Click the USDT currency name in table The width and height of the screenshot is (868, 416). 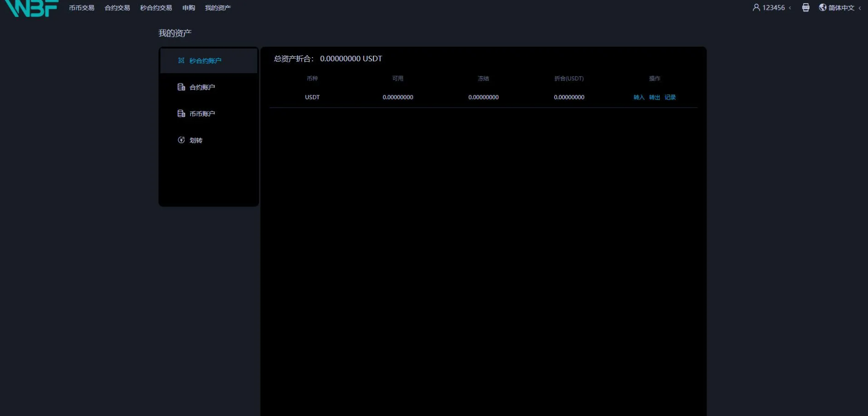click(312, 97)
